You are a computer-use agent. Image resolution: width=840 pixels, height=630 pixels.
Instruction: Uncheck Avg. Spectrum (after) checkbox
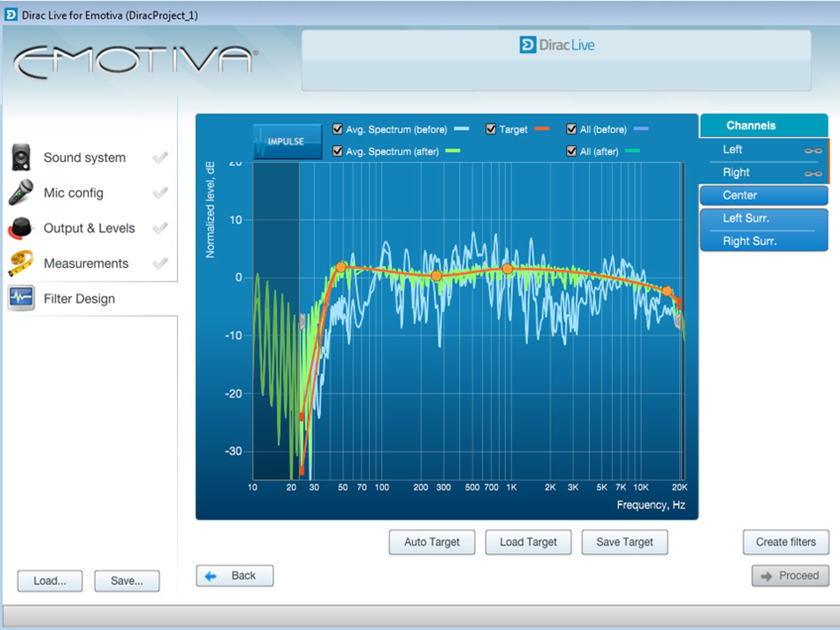(337, 151)
